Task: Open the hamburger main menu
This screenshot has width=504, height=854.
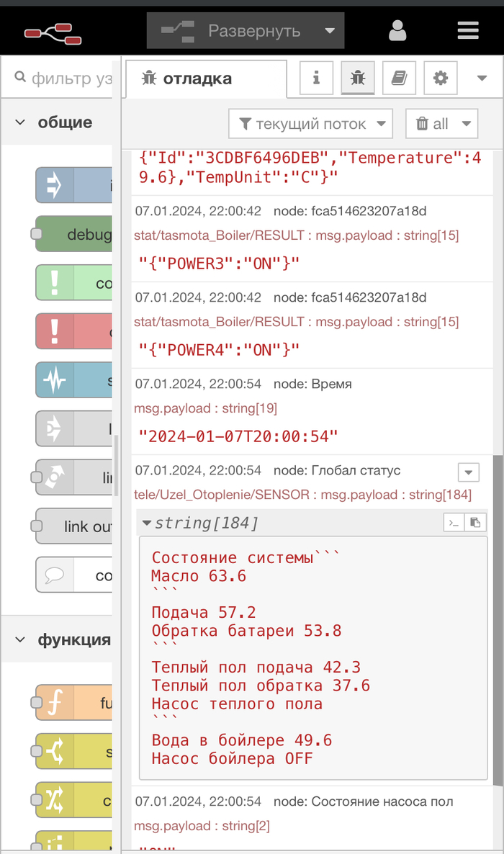Action: (468, 30)
